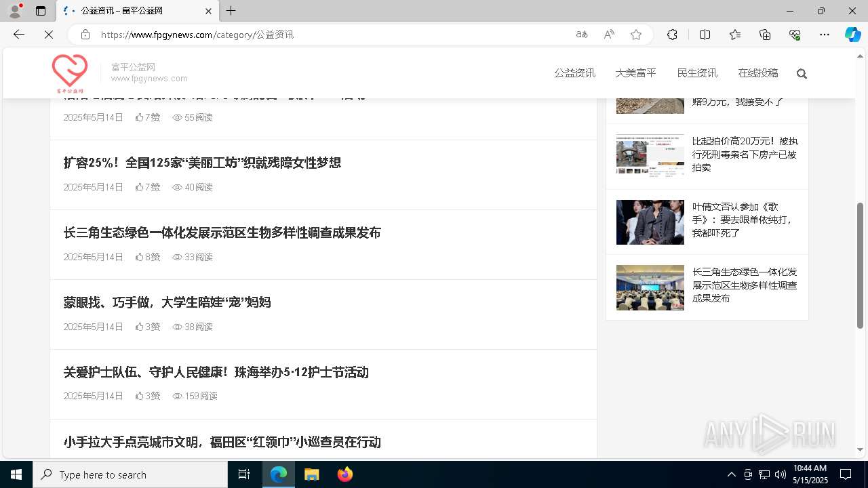Screen dimensions: 868x488
Task: Click the scrollbar up arrow
Action: pos(861,56)
